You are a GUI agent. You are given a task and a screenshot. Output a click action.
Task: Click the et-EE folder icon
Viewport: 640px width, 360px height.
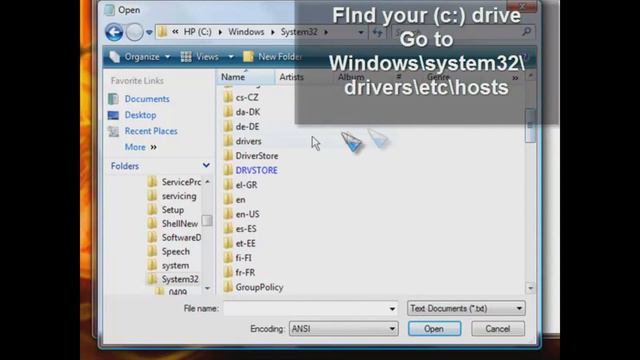coord(228,243)
